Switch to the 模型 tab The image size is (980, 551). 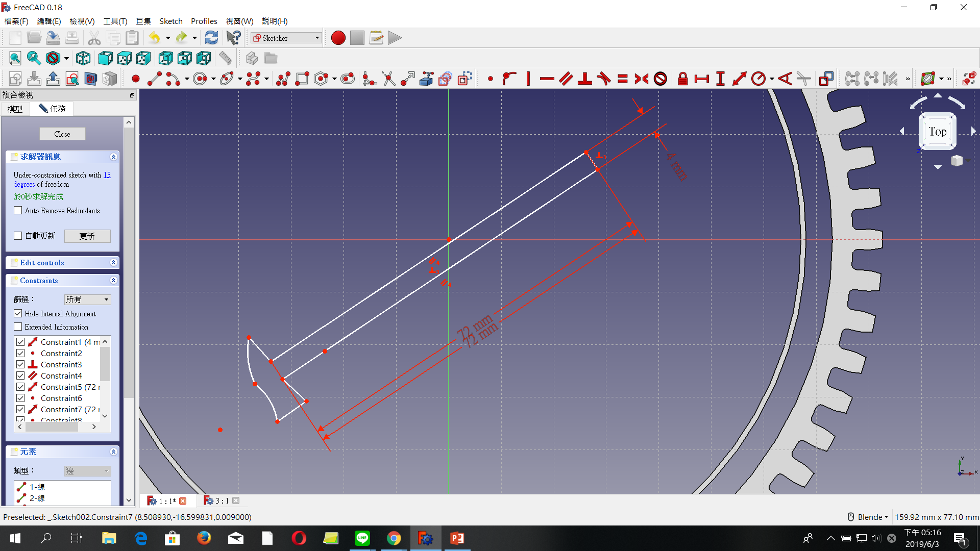[x=15, y=109]
